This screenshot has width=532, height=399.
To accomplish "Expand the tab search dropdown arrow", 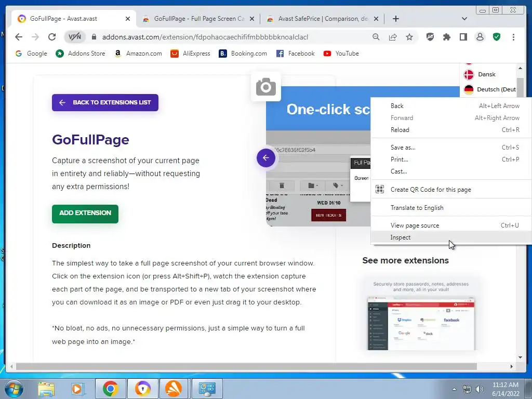I will tap(464, 19).
